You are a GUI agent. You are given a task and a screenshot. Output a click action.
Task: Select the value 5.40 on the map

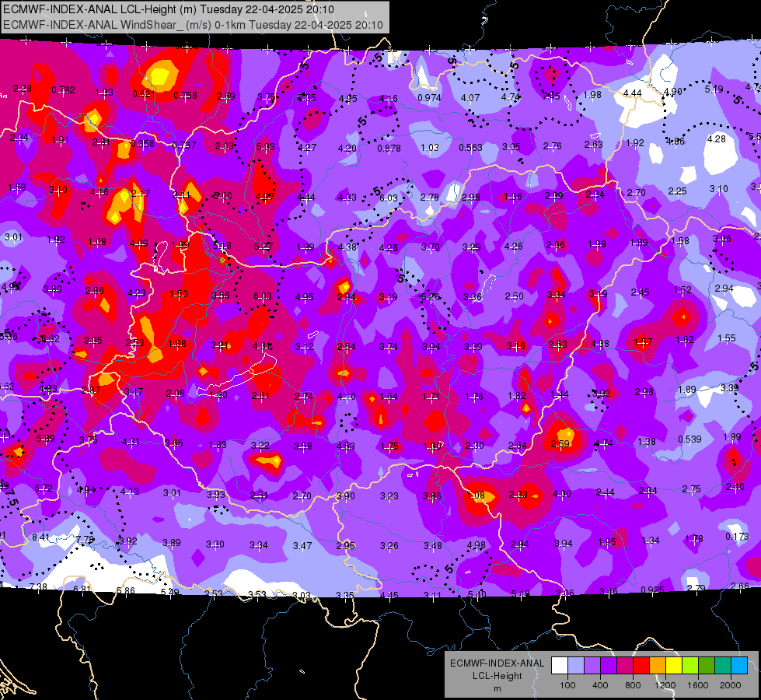pyautogui.click(x=476, y=594)
